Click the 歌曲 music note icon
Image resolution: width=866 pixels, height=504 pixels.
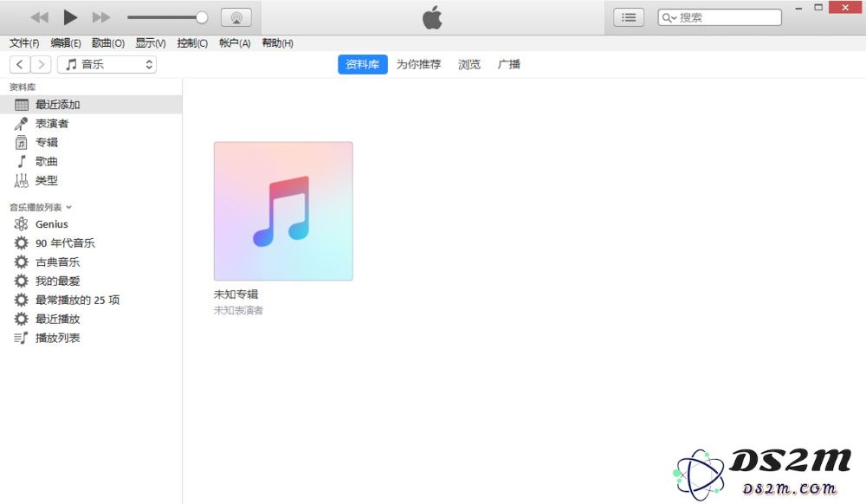click(22, 161)
